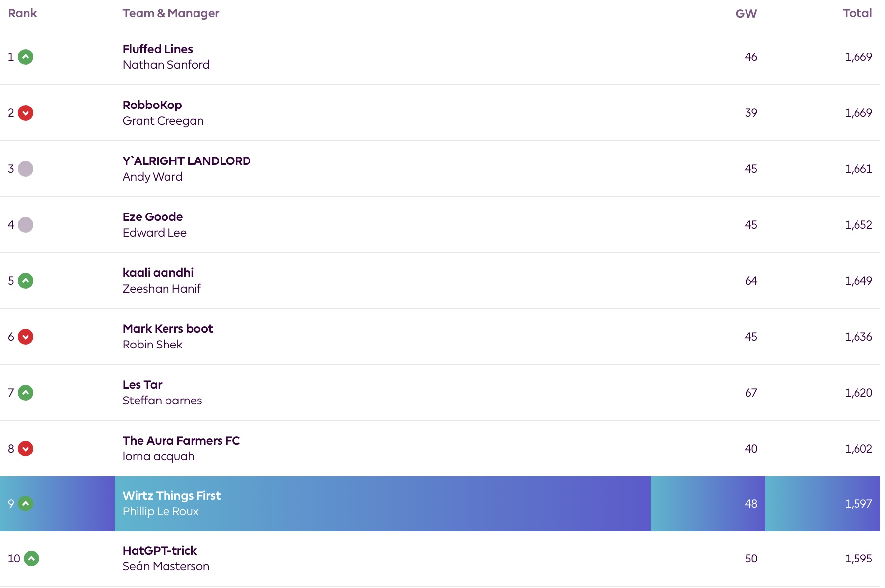View kaali aandhi team details
This screenshot has width=885, height=588.
click(158, 273)
